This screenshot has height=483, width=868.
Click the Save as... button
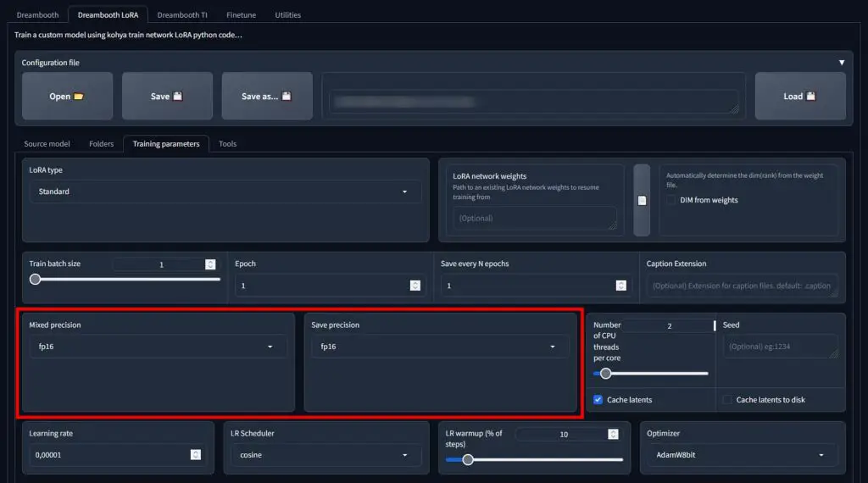tap(267, 97)
